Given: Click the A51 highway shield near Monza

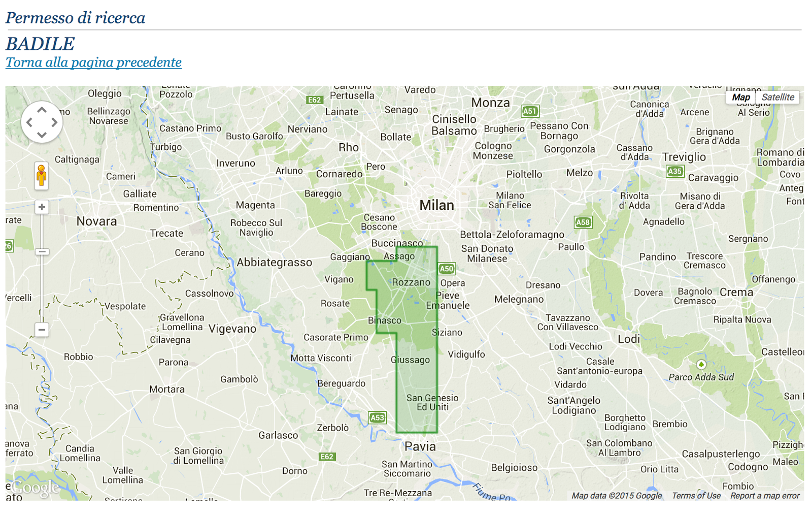Looking at the screenshot, I should tap(530, 111).
